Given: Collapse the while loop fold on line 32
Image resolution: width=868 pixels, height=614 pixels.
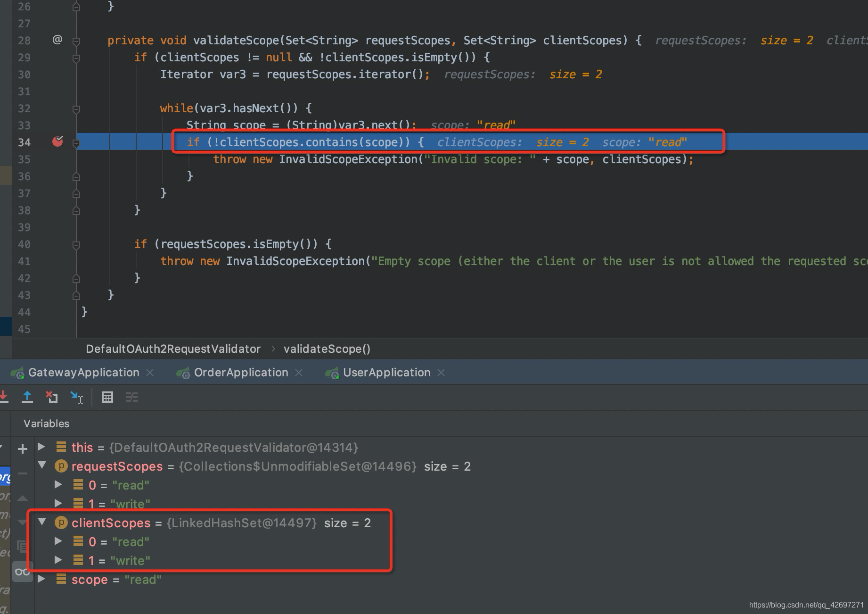Looking at the screenshot, I should 76,109.
